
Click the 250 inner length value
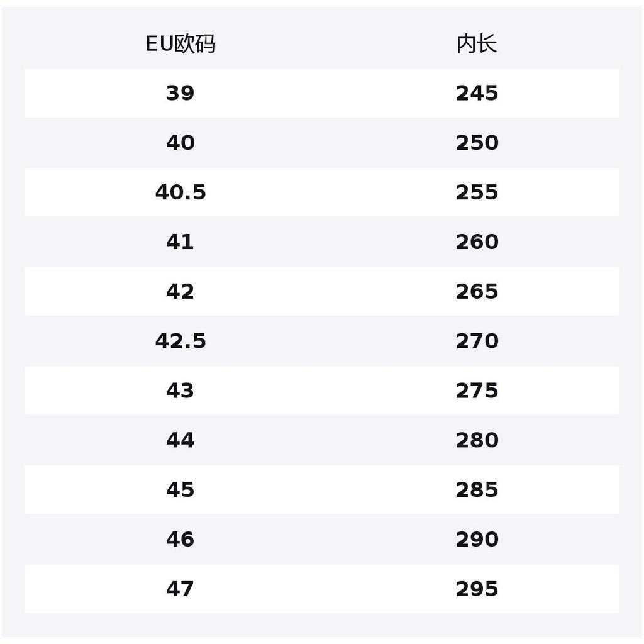pos(477,143)
